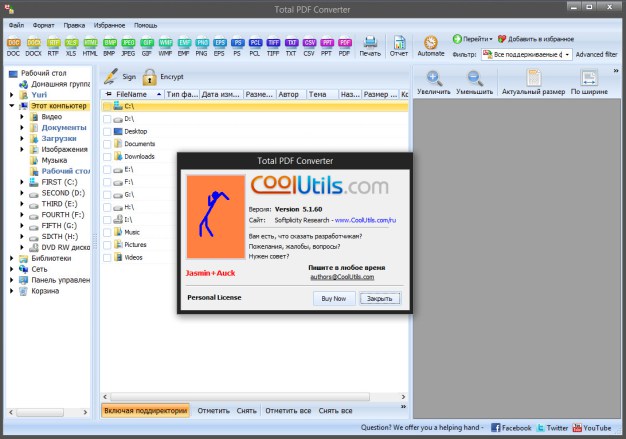Close About dialog with Закрыть

(380, 299)
